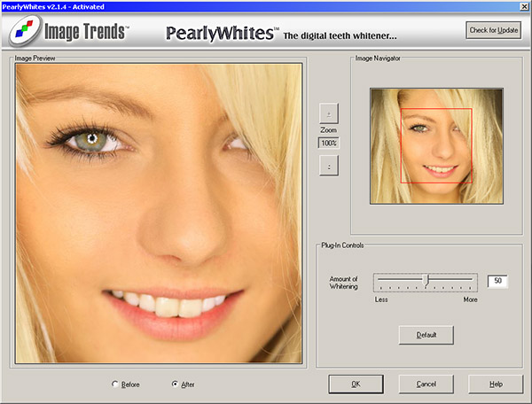Confirm changes with OK button
Viewport: 532px width, 404px height.
tap(356, 384)
